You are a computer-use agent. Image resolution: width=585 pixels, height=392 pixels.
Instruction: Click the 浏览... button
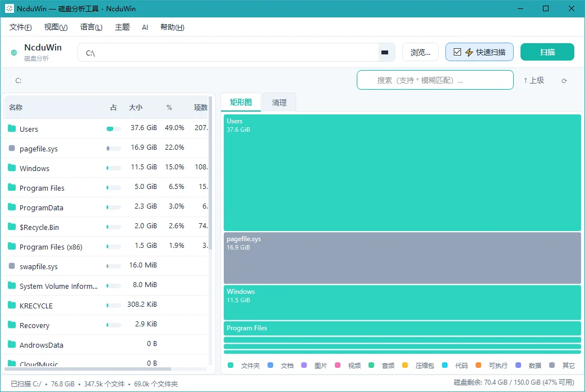[420, 52]
